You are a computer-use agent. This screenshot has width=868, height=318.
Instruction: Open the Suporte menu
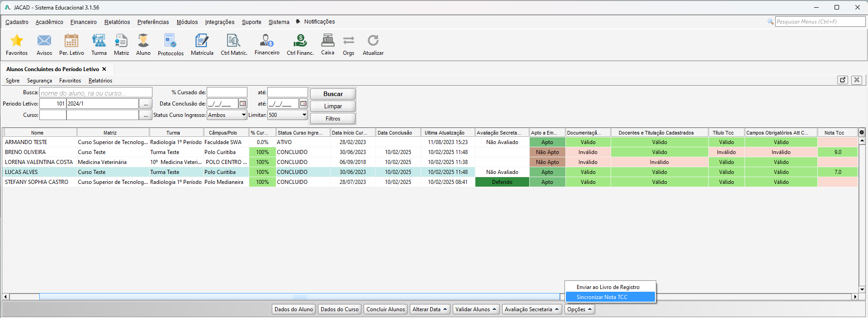point(251,22)
